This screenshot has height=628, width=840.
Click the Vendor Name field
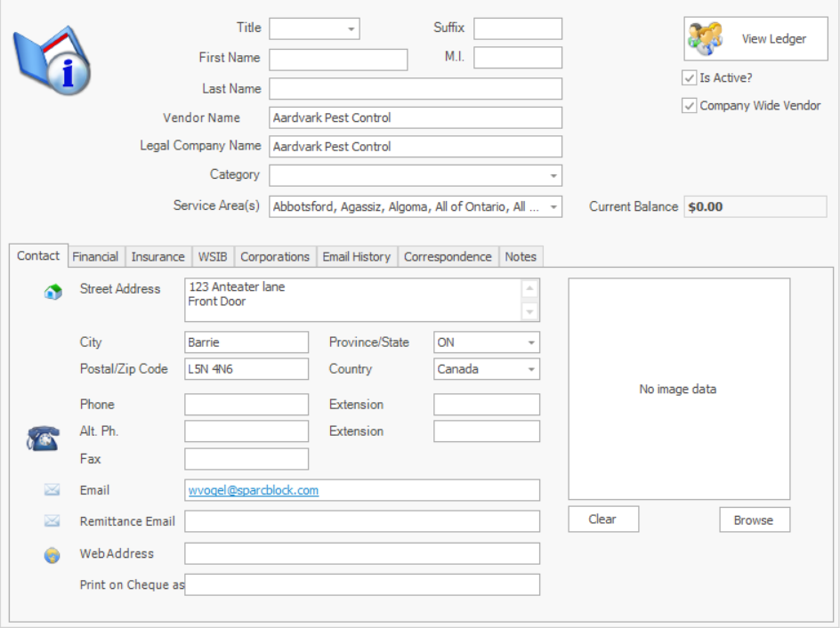coord(416,117)
